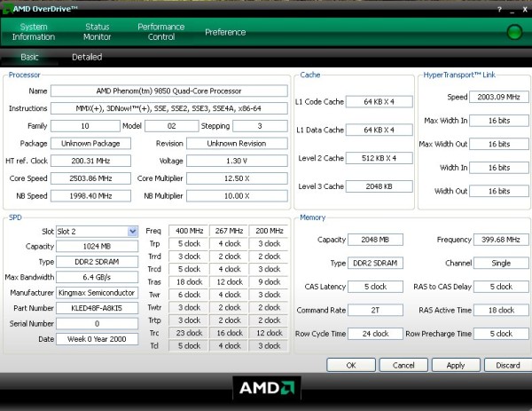Click the Channel Single value

click(501, 263)
